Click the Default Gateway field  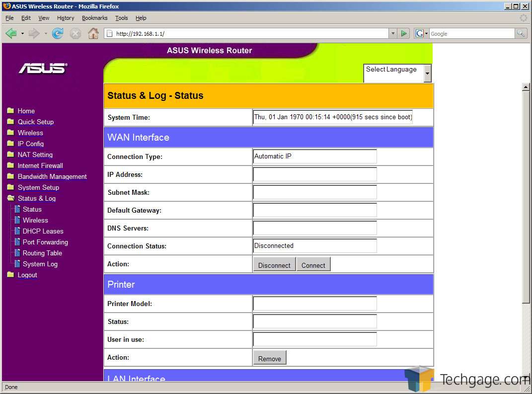[x=315, y=210]
